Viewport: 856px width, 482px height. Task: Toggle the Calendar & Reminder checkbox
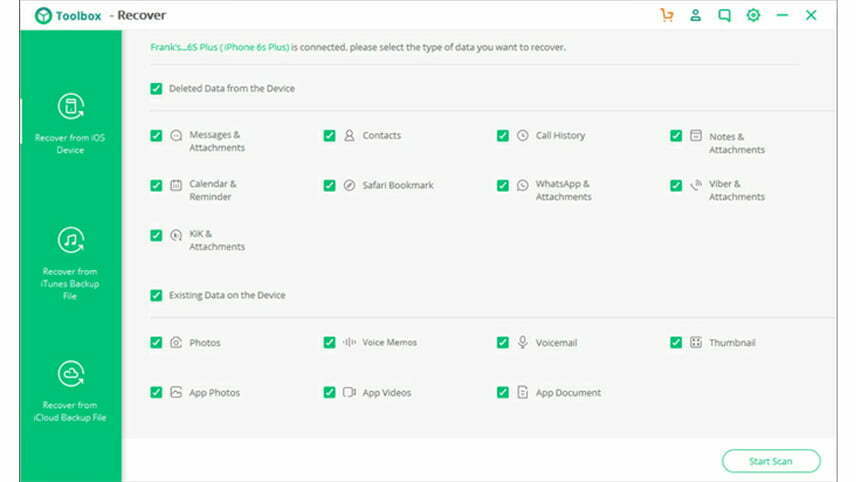(x=156, y=186)
